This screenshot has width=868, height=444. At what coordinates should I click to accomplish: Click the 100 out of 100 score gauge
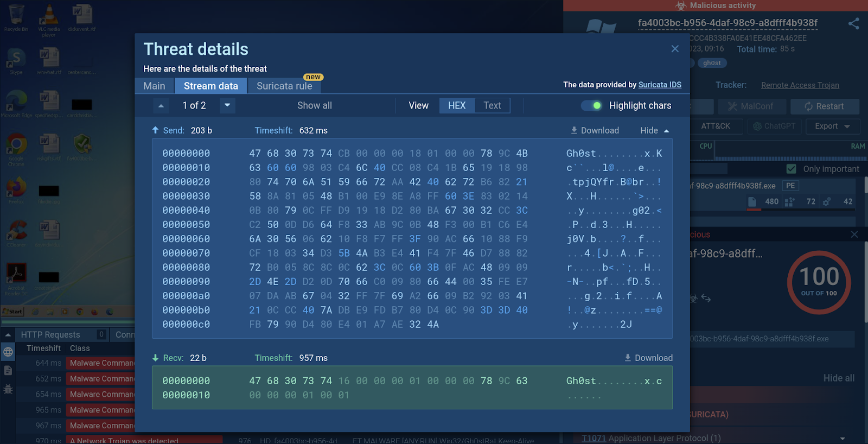pos(819,282)
